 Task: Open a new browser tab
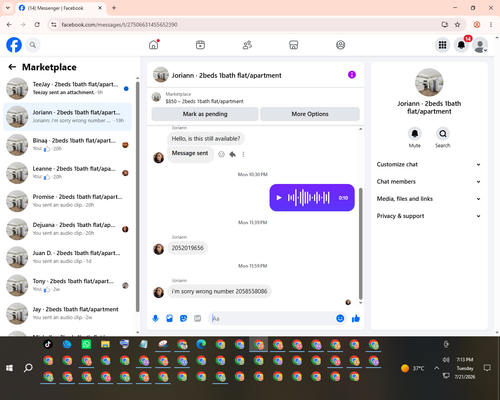click(114, 8)
